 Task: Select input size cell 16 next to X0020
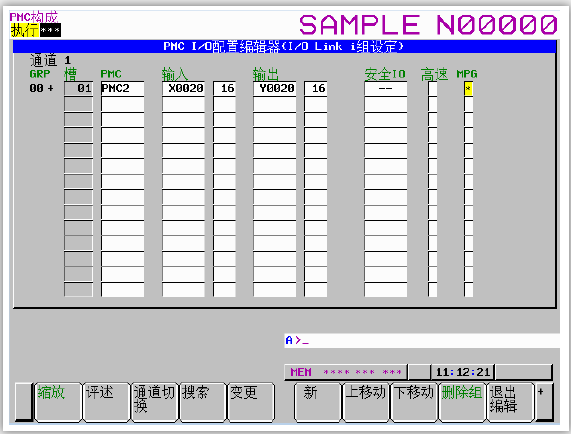(224, 88)
